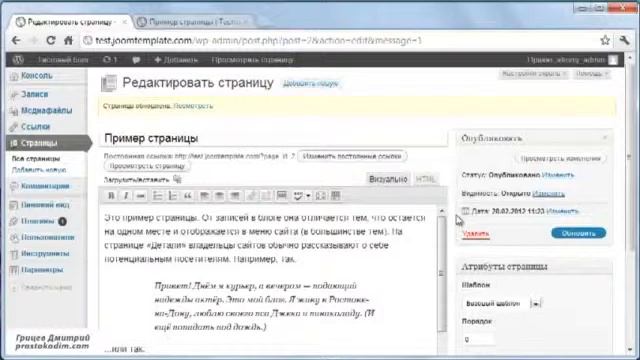This screenshot has height=360, width=640.
Task: Open the Chrome wrench settings menu
Action: pyautogui.click(x=624, y=40)
